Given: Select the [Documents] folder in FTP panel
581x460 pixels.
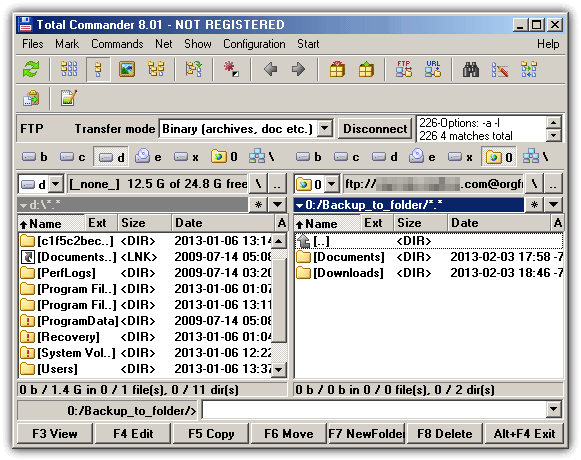Looking at the screenshot, I should (x=429, y=257).
